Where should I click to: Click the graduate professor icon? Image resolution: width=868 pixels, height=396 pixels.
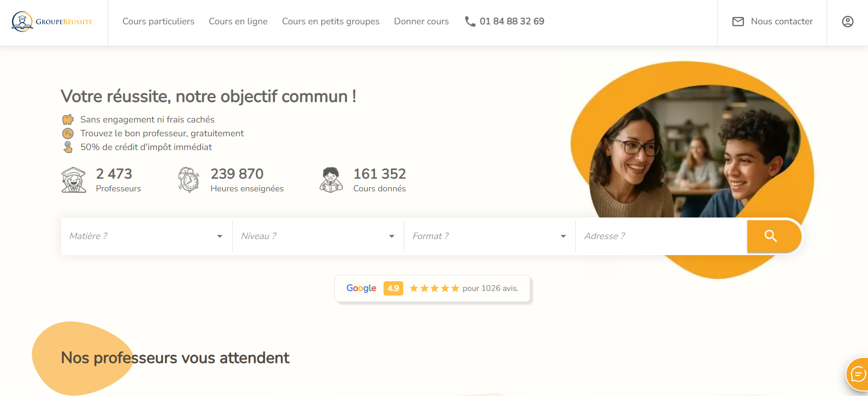pyautogui.click(x=74, y=180)
